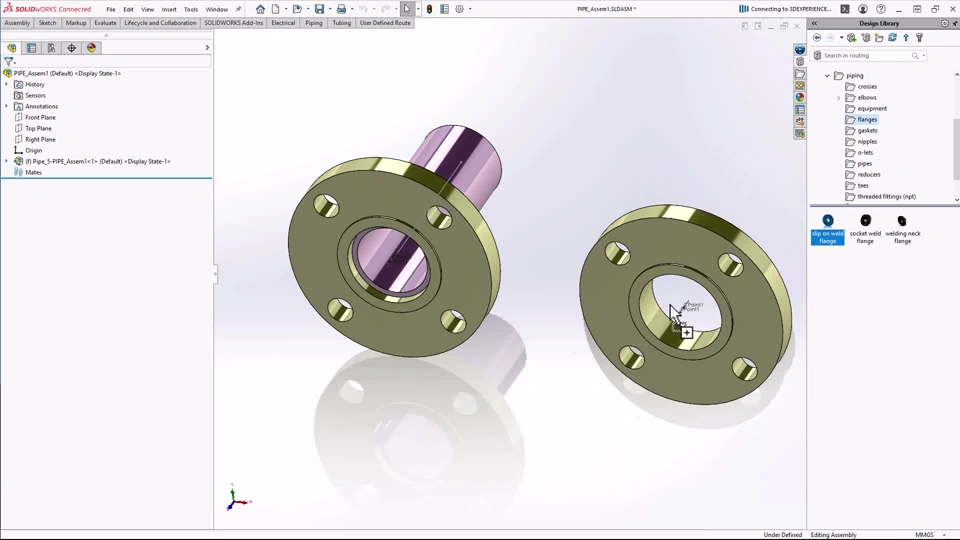Select the slip on weld flange thumbnail

tap(828, 229)
